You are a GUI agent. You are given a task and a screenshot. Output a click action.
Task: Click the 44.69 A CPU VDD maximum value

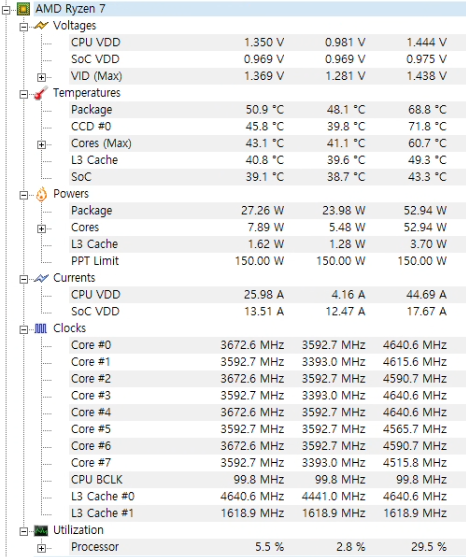[x=427, y=294]
